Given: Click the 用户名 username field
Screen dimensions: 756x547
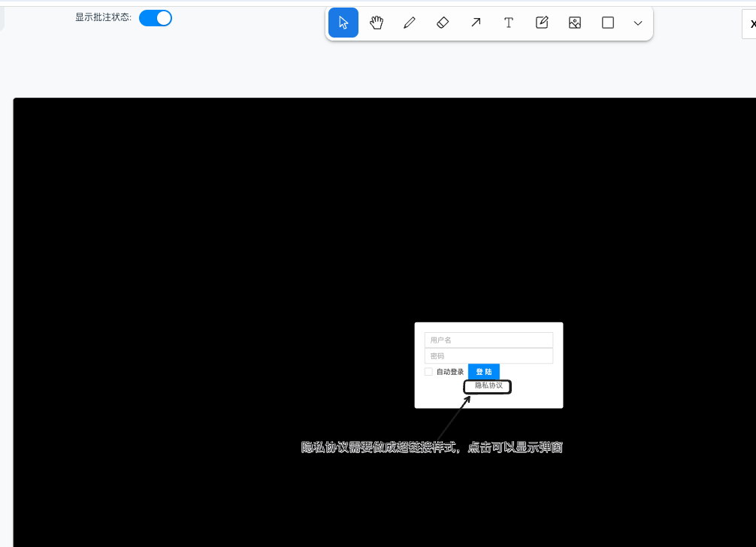Looking at the screenshot, I should coord(488,340).
